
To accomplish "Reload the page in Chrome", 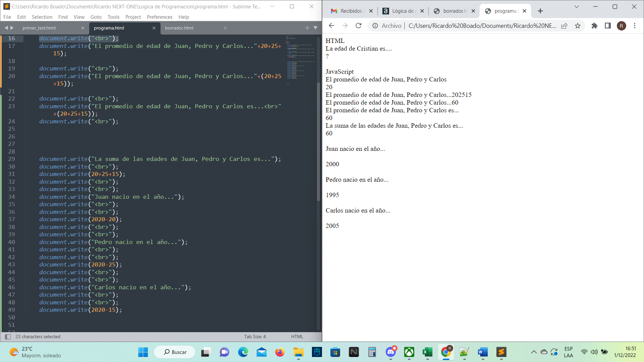I will click(x=358, y=26).
